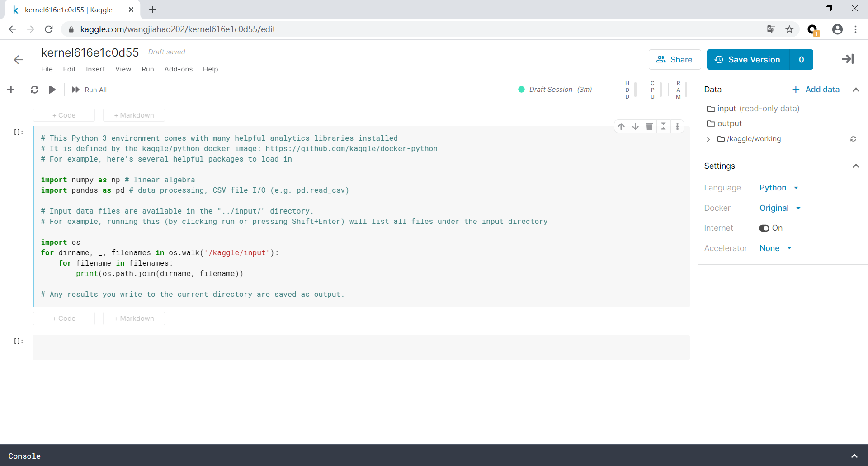This screenshot has width=868, height=466.
Task: Click the Save Version button
Action: 748,59
